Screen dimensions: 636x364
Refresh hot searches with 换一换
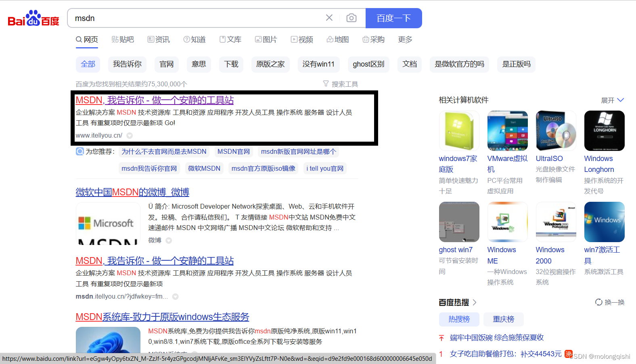(610, 302)
